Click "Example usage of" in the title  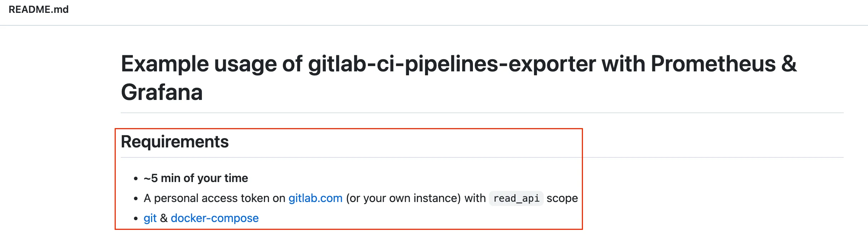click(211, 64)
